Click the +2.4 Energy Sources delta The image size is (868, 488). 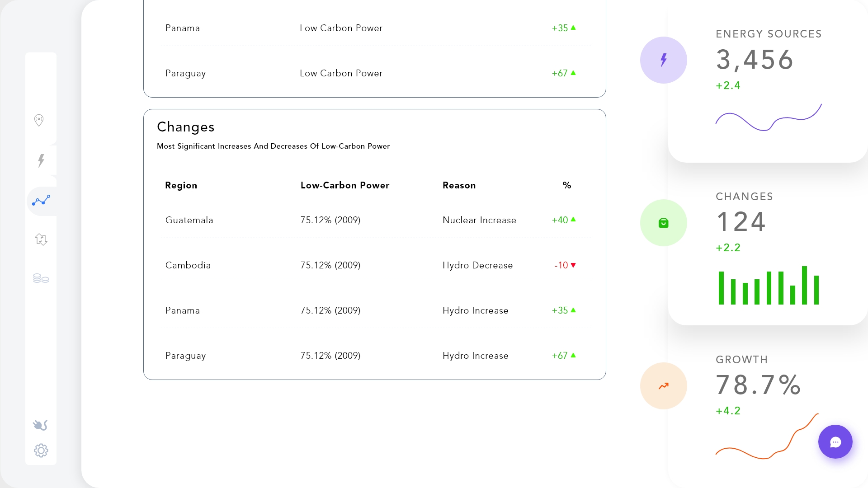tap(728, 85)
